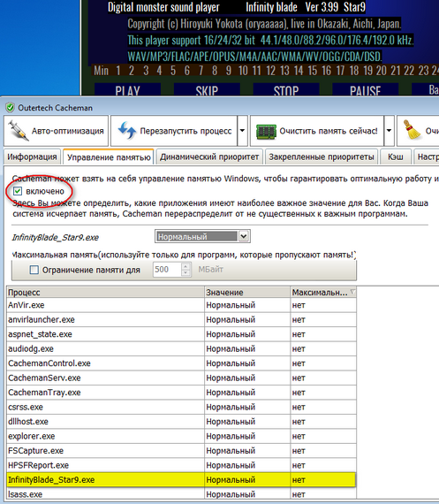Select the highlighted InfinityBlade_Star9.exe row

pos(181,479)
